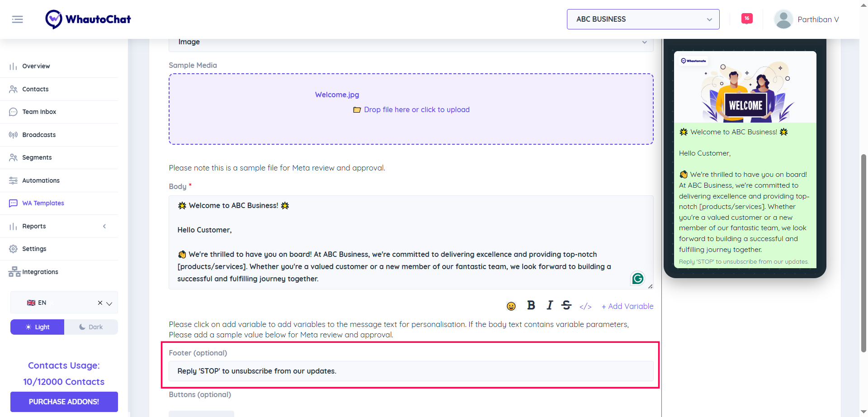The width and height of the screenshot is (868, 417).
Task: Click the code formatting icon
Action: pos(585,306)
